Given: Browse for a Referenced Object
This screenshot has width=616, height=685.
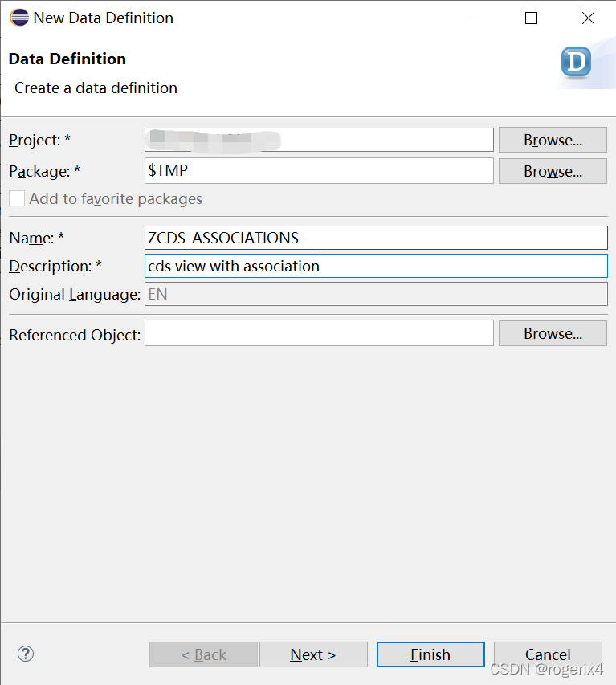Looking at the screenshot, I should 553,333.
